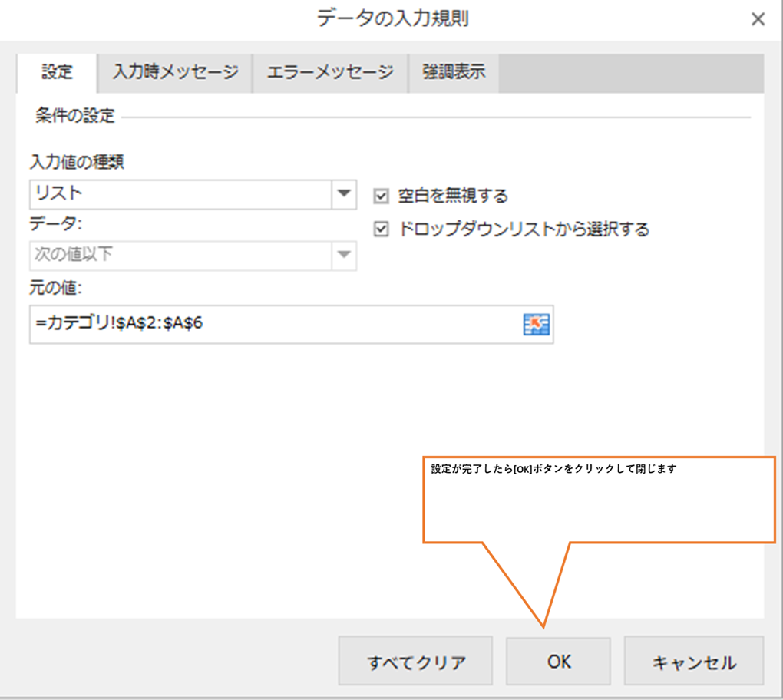Image resolution: width=783 pixels, height=700 pixels.
Task: Go to the エラーメッセージ tab
Action: [330, 73]
